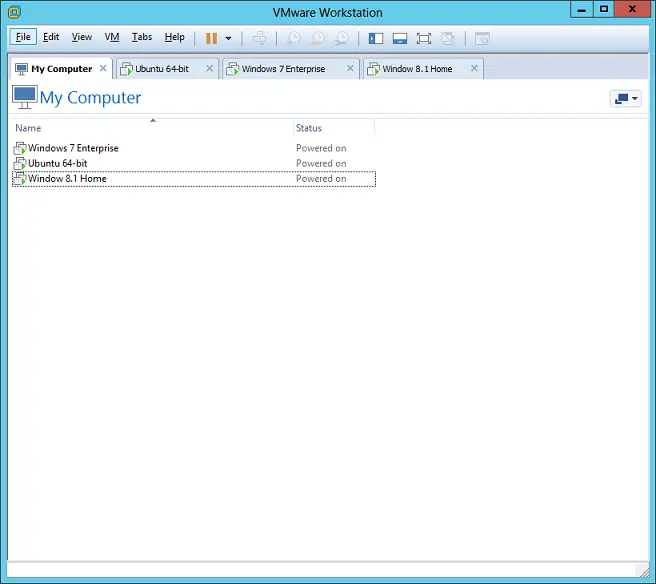The image size is (656, 584).
Task: Click the Suspend (pause) toolbar button
Action: (211, 38)
